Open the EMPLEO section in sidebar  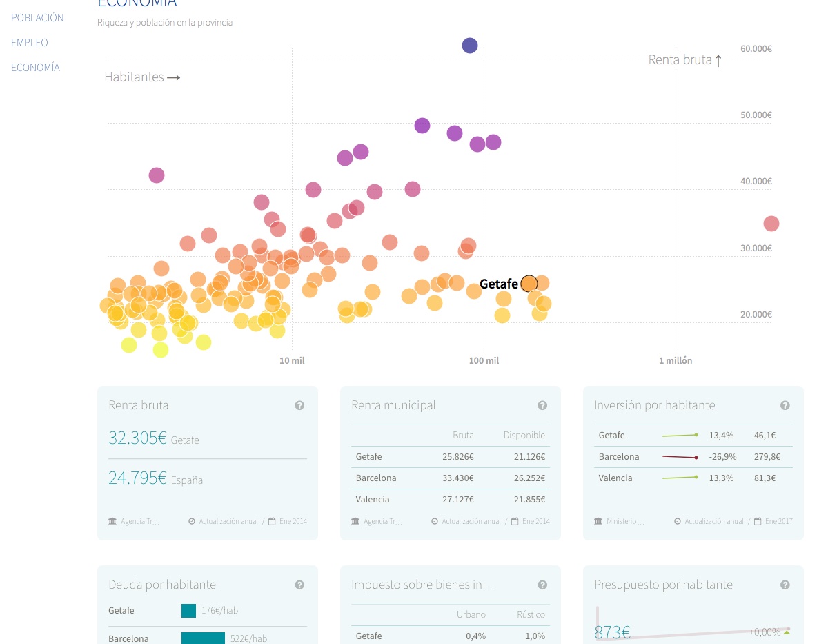[x=30, y=43]
